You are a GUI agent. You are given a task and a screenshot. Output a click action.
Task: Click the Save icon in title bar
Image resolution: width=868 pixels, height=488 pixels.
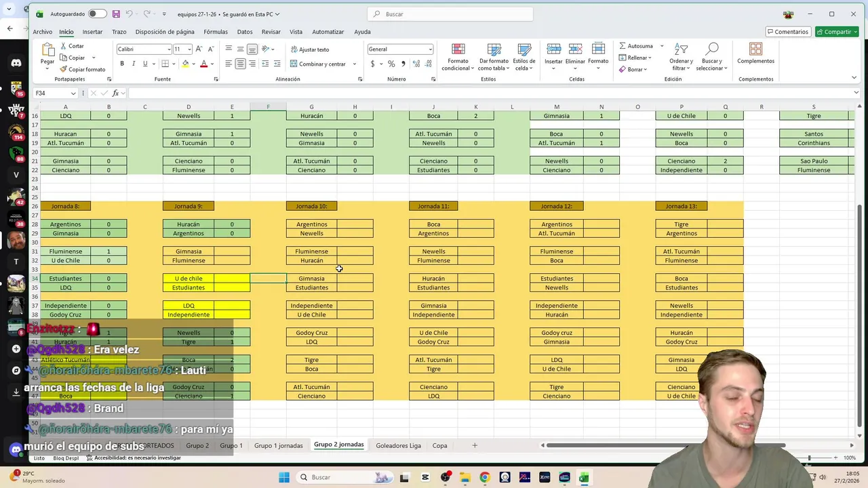pyautogui.click(x=116, y=14)
